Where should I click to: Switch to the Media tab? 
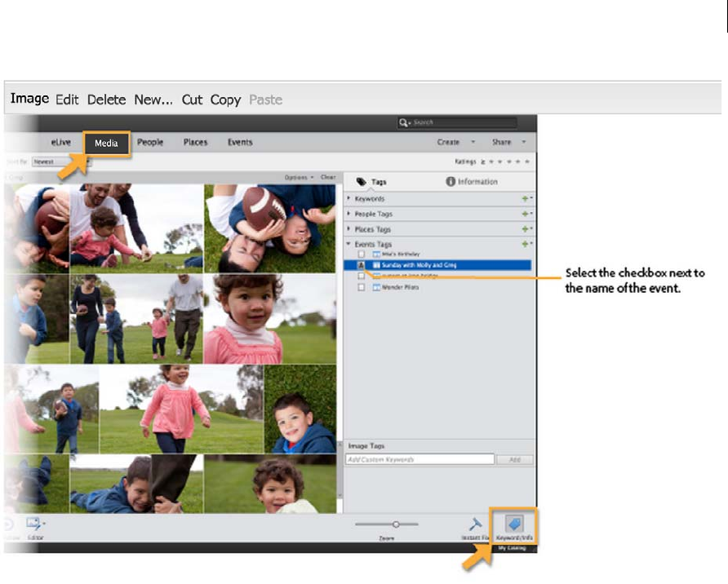click(106, 144)
